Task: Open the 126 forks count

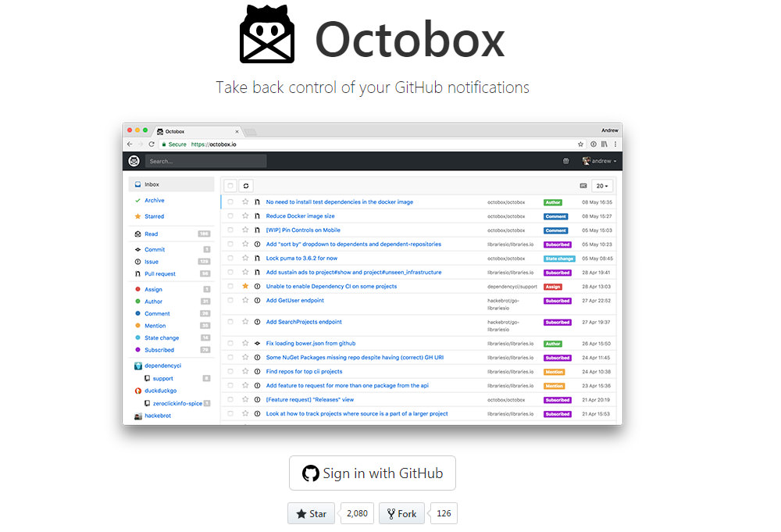Action: [x=444, y=513]
